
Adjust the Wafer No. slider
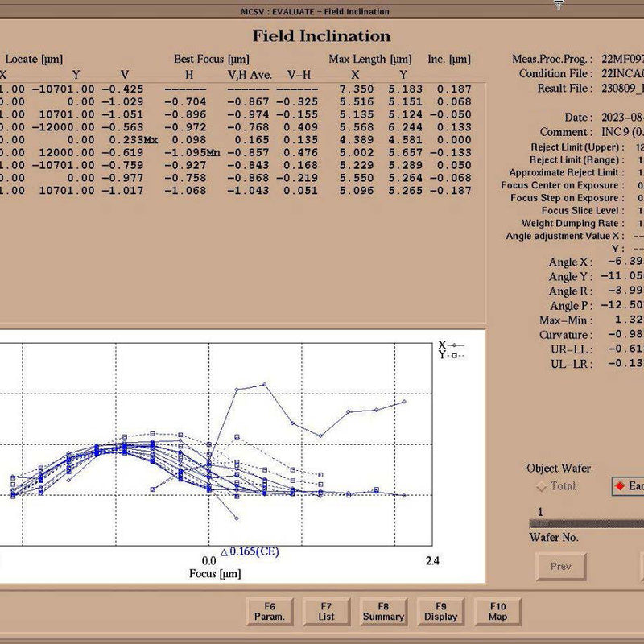click(587, 524)
